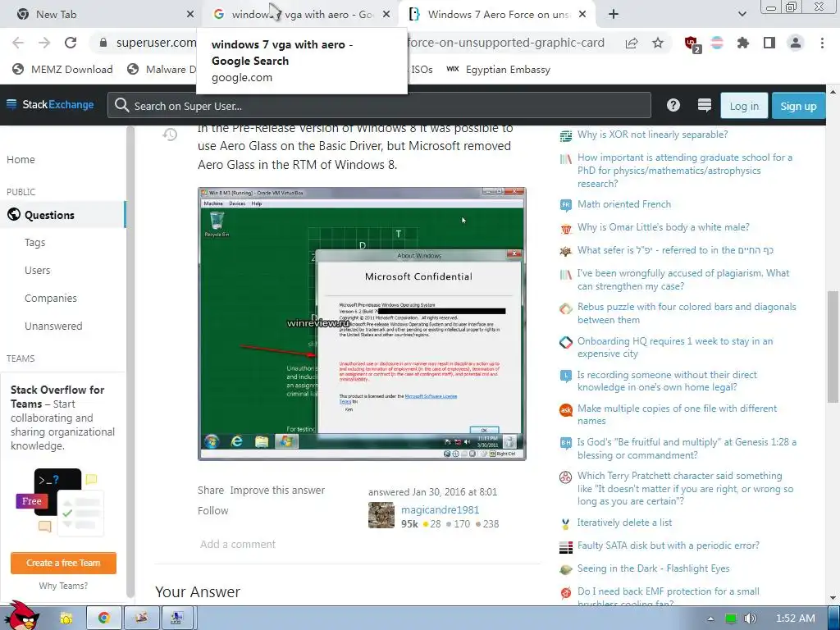
Task: Click the page vertical scrollbar thumb
Action: point(832,346)
